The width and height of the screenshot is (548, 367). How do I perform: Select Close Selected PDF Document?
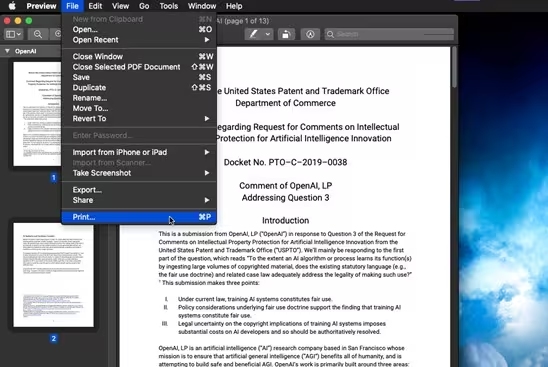[139, 67]
